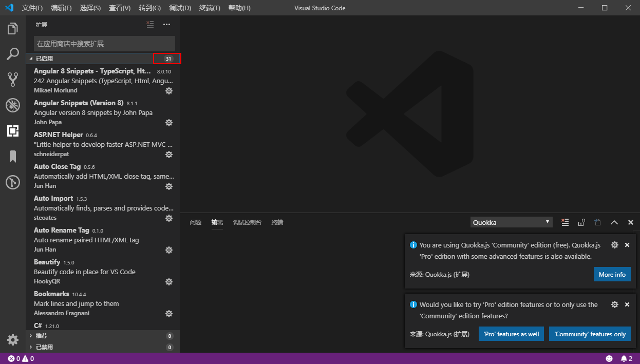Screen dimensions: 640x364
Task: Open the 调试(D) menu
Action: pyautogui.click(x=180, y=8)
